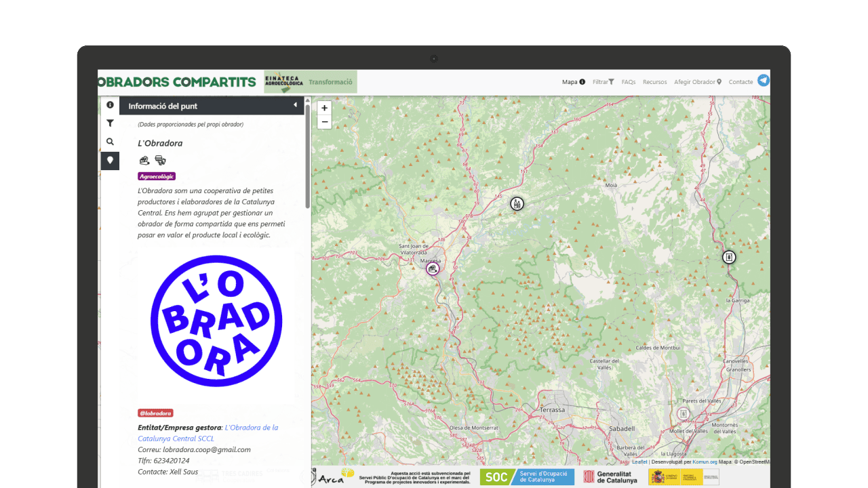Open Contacte page
This screenshot has width=868, height=488.
[741, 82]
